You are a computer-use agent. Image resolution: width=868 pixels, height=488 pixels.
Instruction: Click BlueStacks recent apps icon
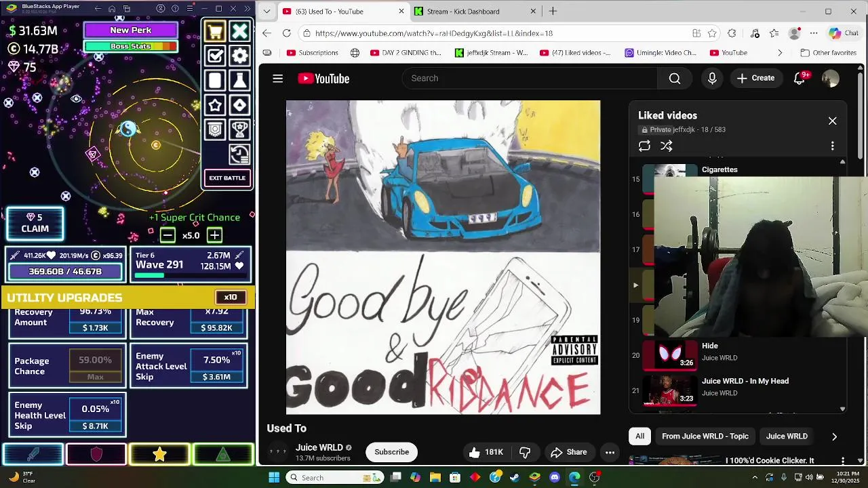127,9
